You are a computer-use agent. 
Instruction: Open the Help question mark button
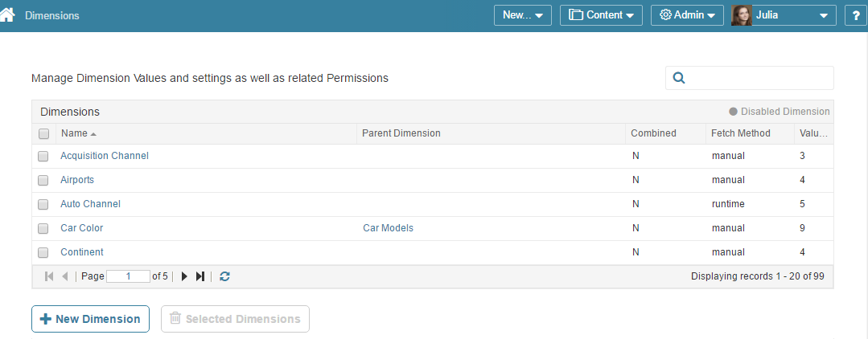pyautogui.click(x=855, y=15)
